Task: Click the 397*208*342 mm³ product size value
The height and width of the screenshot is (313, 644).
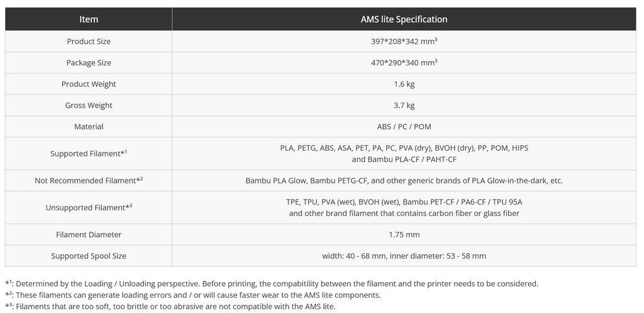Action: coord(404,42)
